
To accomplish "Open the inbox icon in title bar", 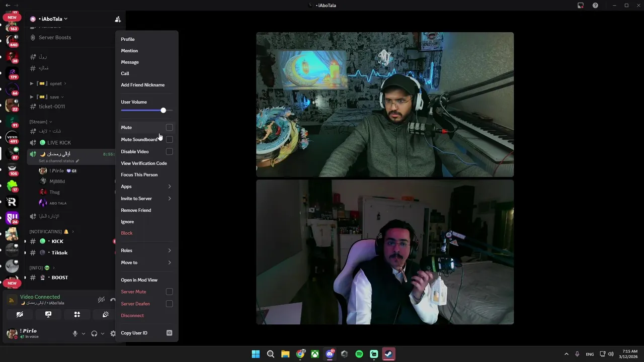I will click(581, 5).
